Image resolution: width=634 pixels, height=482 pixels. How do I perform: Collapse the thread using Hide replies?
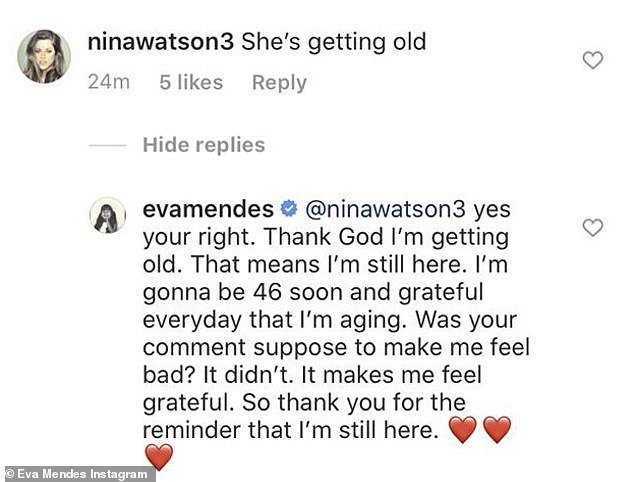point(204,145)
